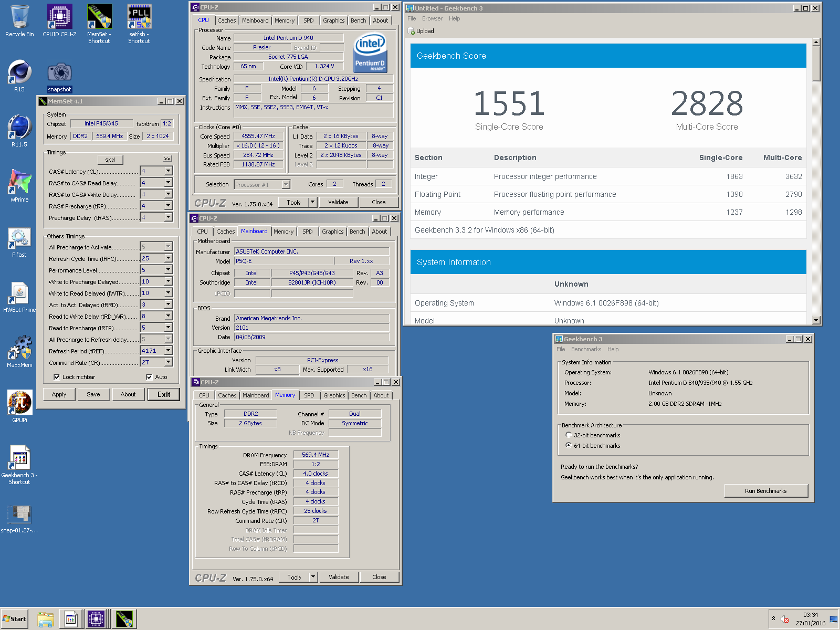This screenshot has height=630, width=840.
Task: Click the Apply button in MemSet
Action: 59,394
